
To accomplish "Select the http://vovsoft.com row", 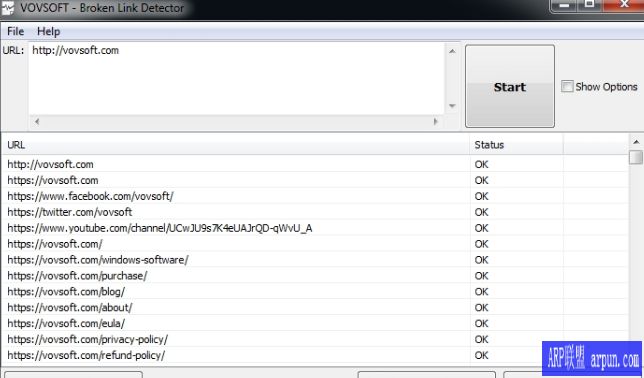I will [315, 164].
